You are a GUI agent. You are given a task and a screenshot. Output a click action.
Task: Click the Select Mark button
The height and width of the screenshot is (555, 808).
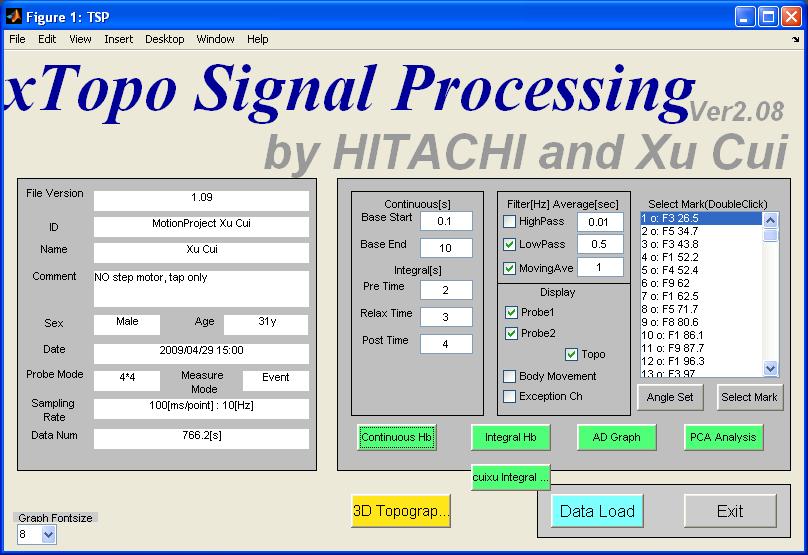749,397
